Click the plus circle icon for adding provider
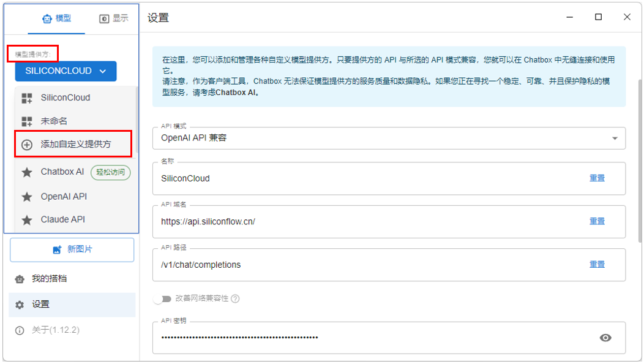This screenshot has width=644, height=364. (27, 145)
